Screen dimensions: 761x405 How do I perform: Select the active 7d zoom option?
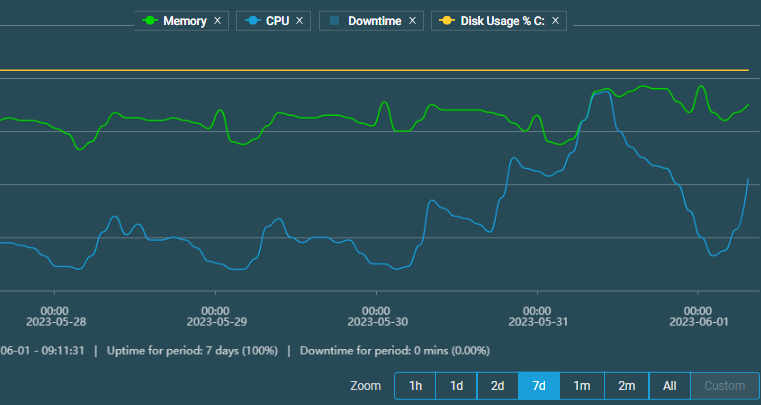click(x=538, y=386)
